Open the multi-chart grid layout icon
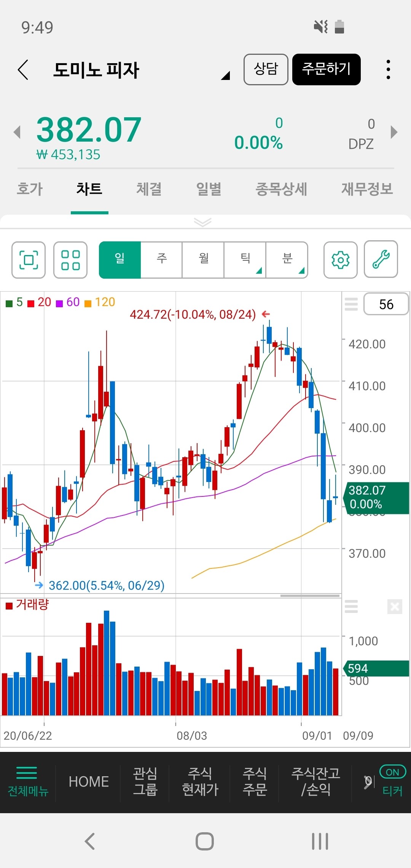The width and height of the screenshot is (411, 868). click(x=70, y=260)
